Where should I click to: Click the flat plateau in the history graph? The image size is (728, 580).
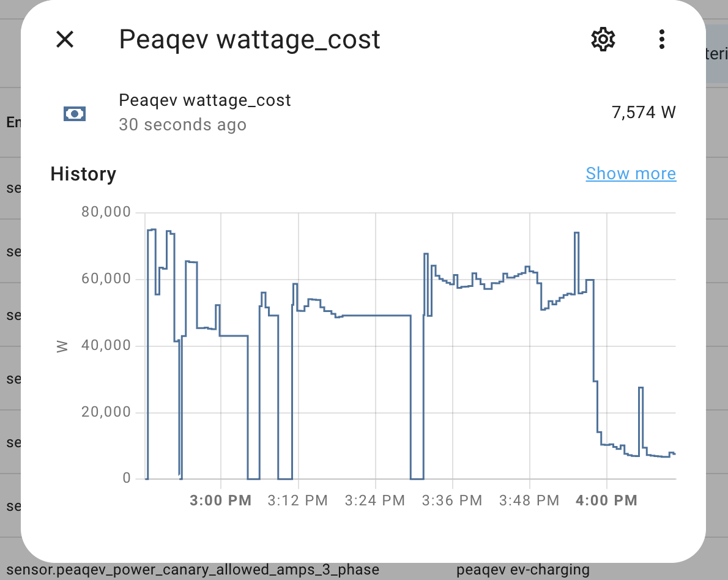373,315
